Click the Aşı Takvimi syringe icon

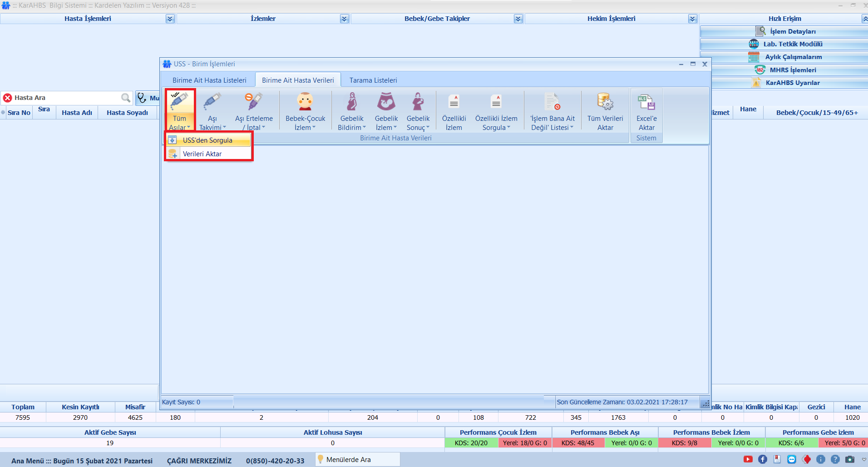(212, 102)
